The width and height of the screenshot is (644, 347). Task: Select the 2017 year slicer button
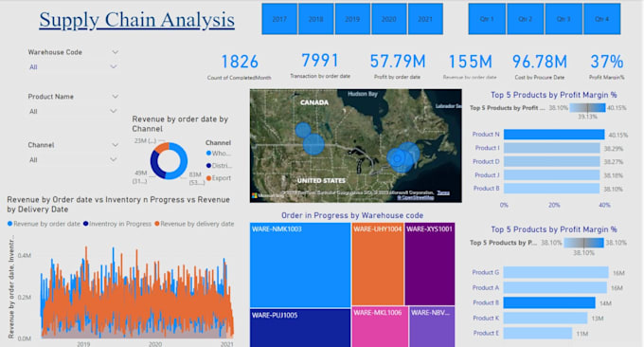coord(279,19)
